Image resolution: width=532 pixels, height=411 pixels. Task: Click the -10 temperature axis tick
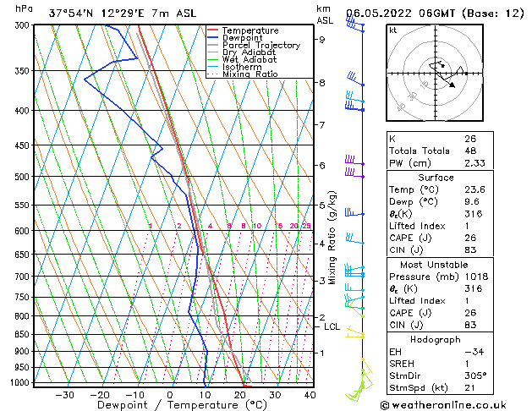(x=134, y=395)
